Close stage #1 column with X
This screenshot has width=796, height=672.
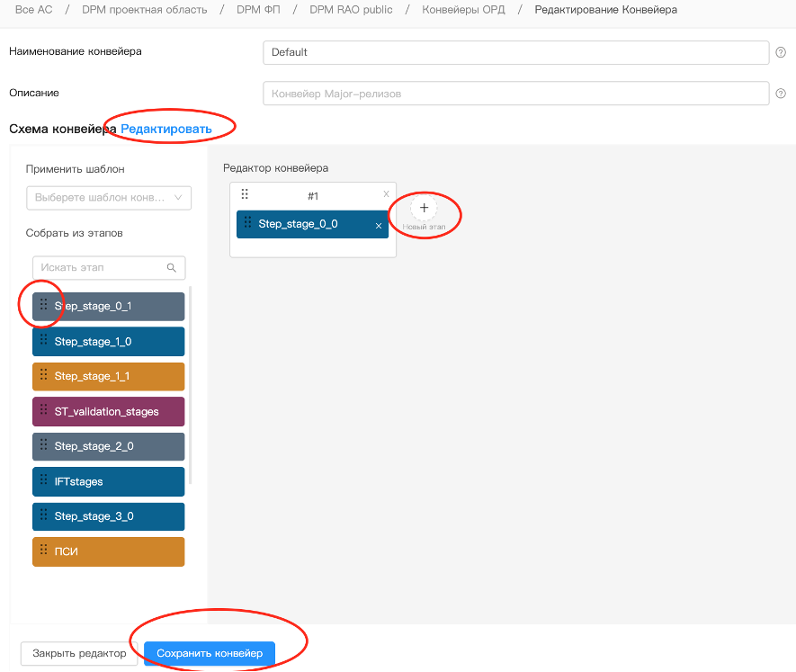point(387,194)
